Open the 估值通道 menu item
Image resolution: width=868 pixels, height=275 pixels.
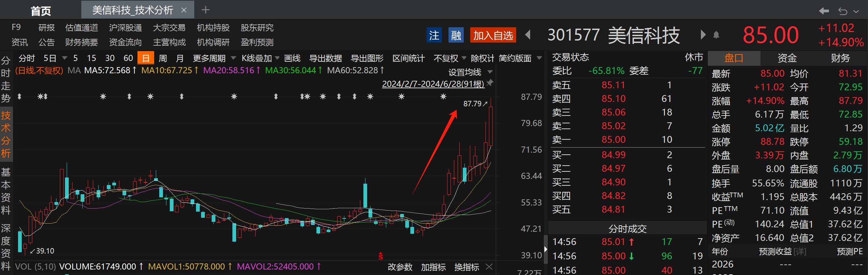pyautogui.click(x=82, y=28)
